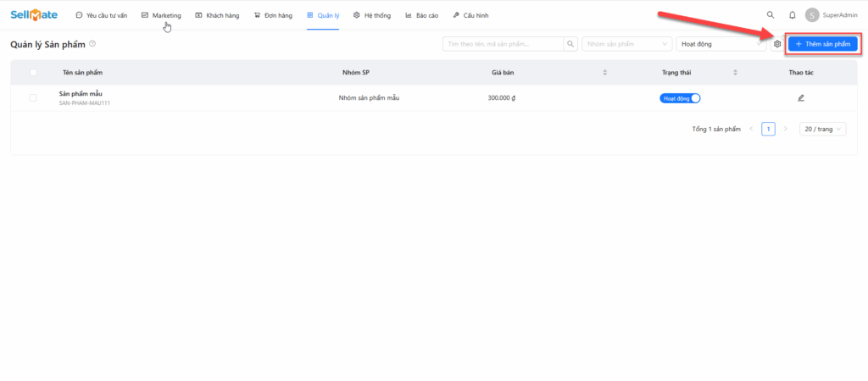Sort by Trạng thái column arrows

(x=736, y=73)
